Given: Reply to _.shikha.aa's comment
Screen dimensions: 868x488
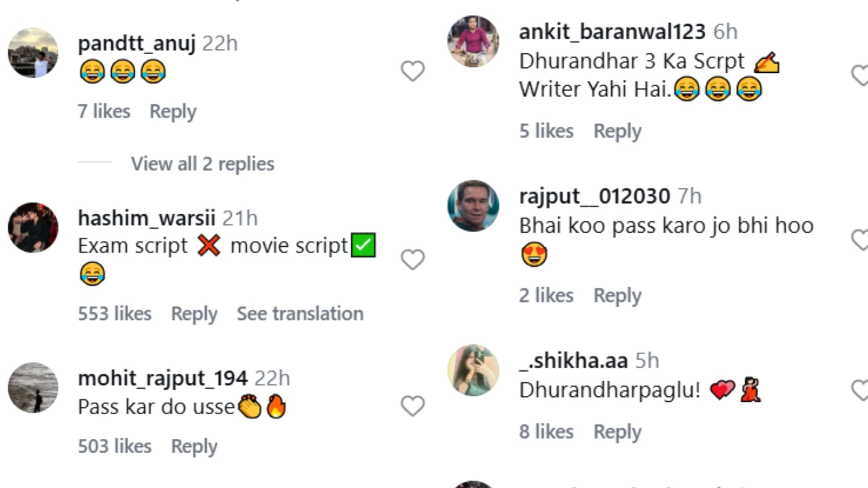Looking at the screenshot, I should coord(617,432).
